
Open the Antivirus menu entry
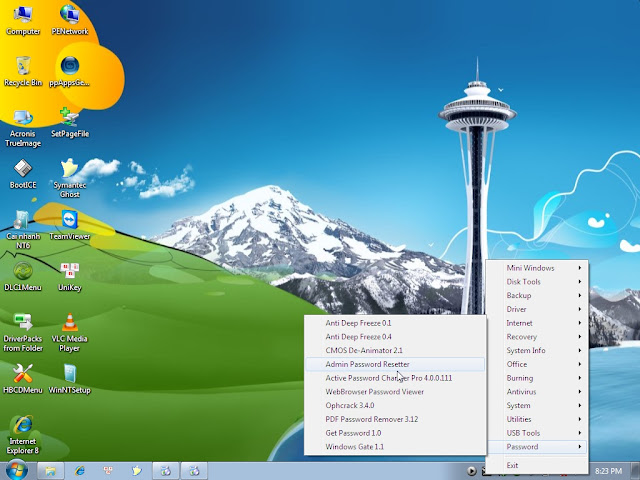(x=537, y=391)
